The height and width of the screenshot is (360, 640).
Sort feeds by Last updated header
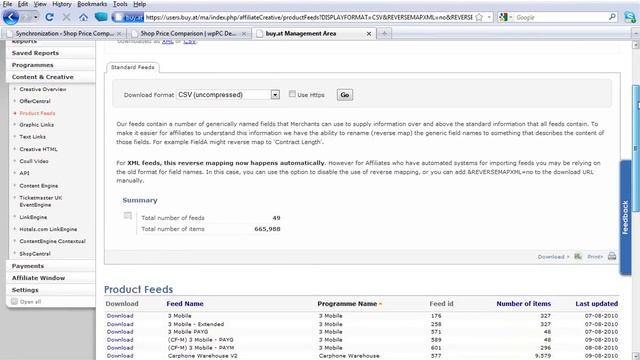click(597, 304)
